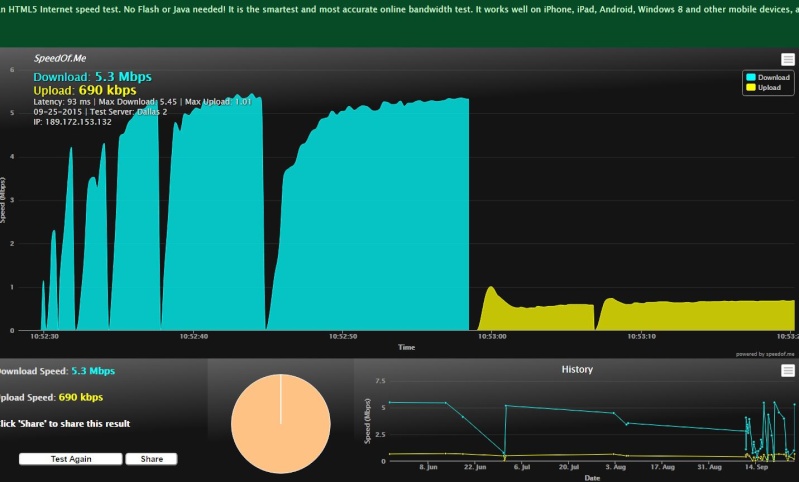Click the '17. Aug' date label in History
This screenshot has width=799, height=482.
pyautogui.click(x=662, y=467)
